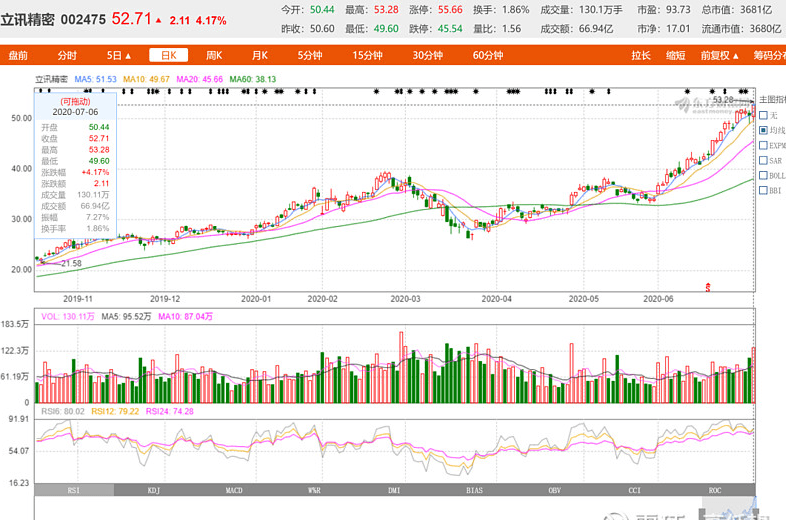Show the 15分钟 chart
The image size is (786, 520).
pyautogui.click(x=367, y=55)
